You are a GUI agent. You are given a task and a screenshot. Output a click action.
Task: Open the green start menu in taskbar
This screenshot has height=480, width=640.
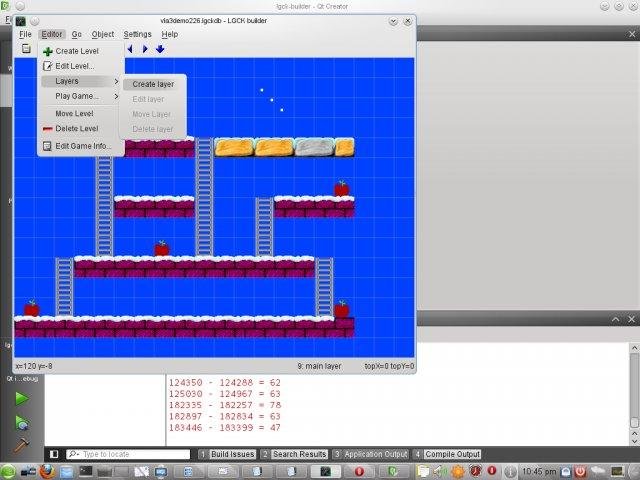pos(7,472)
